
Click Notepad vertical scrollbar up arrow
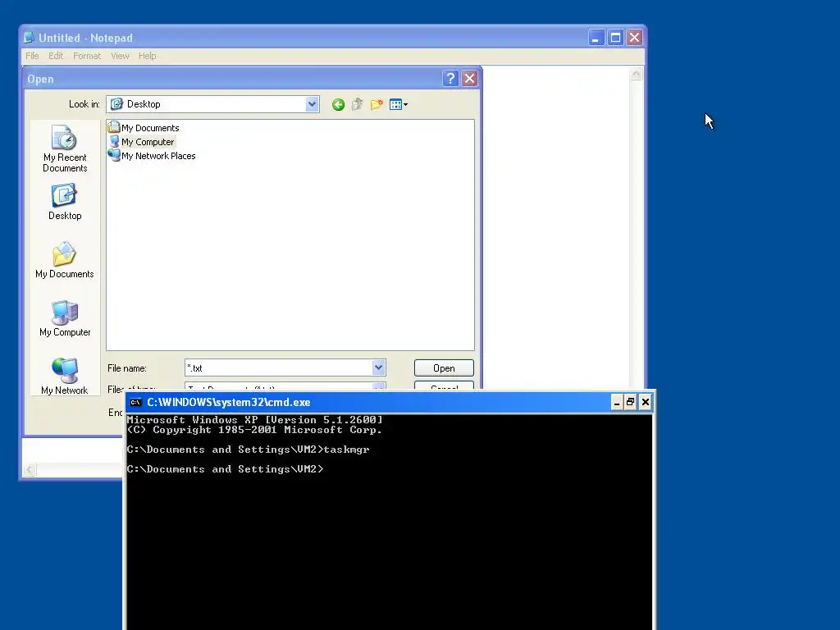pyautogui.click(x=637, y=74)
